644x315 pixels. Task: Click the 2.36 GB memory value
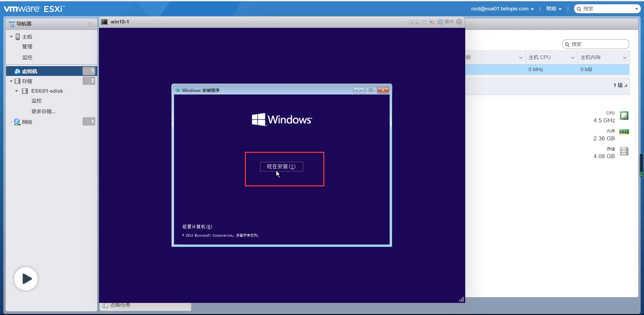tap(604, 139)
